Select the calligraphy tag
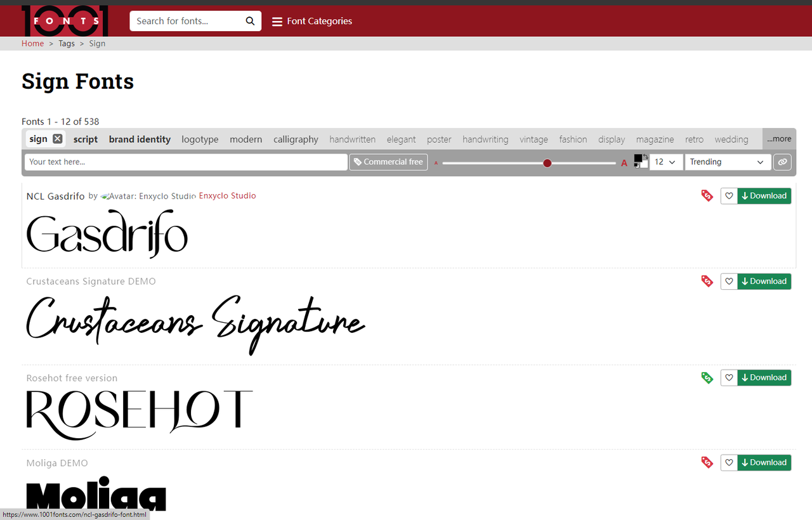The image size is (812, 520). (296, 140)
